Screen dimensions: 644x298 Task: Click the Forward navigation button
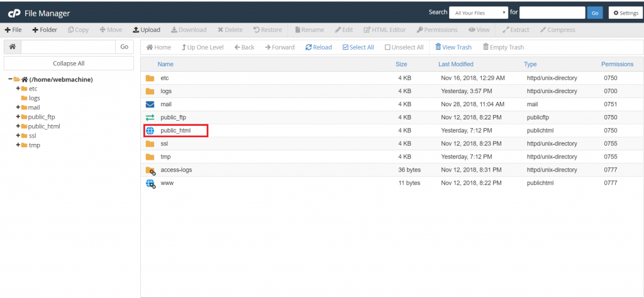280,47
